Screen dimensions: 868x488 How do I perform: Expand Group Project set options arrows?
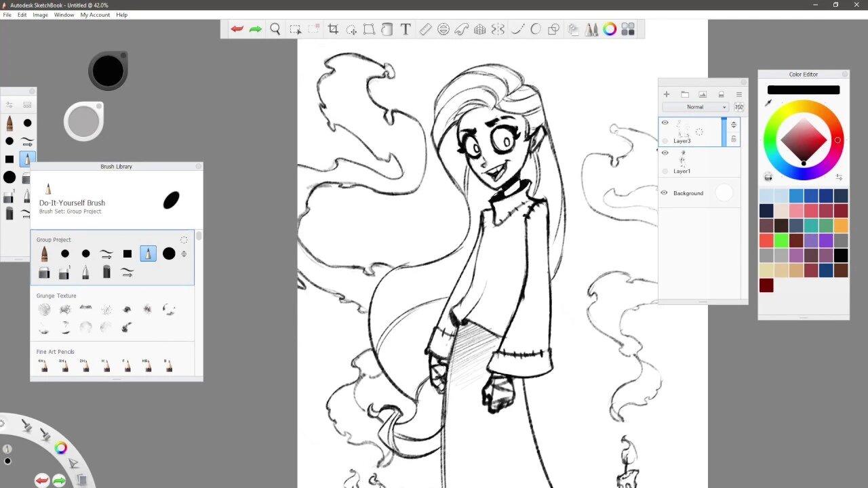point(184,253)
